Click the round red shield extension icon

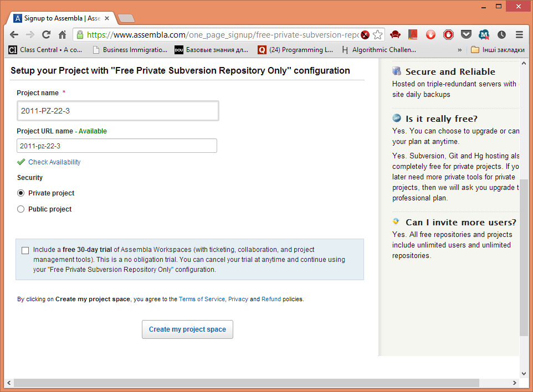(x=430, y=34)
